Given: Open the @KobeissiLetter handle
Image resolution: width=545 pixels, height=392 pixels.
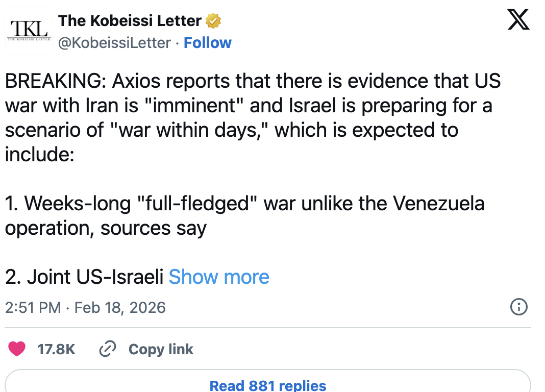Looking at the screenshot, I should click(x=114, y=43).
